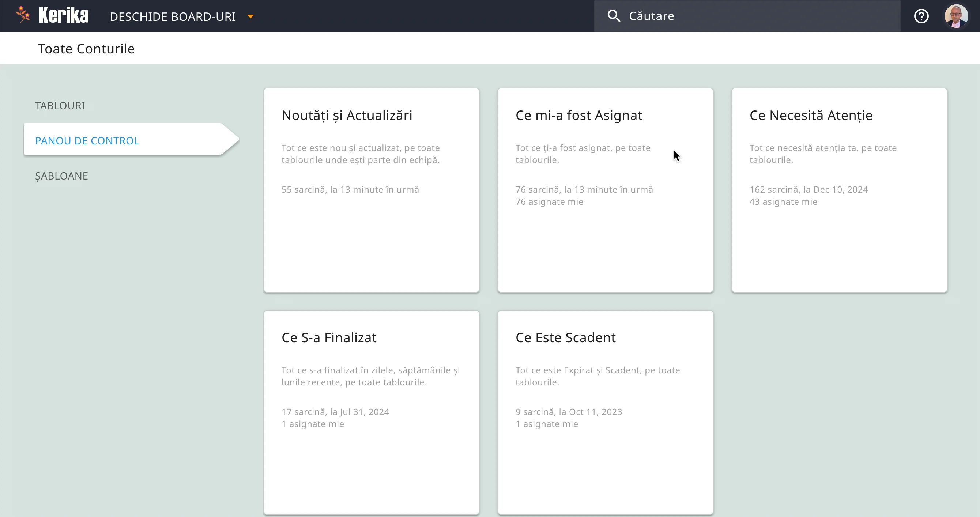The width and height of the screenshot is (980, 517).
Task: Open the Noutăți și Actualizări card
Action: click(371, 190)
